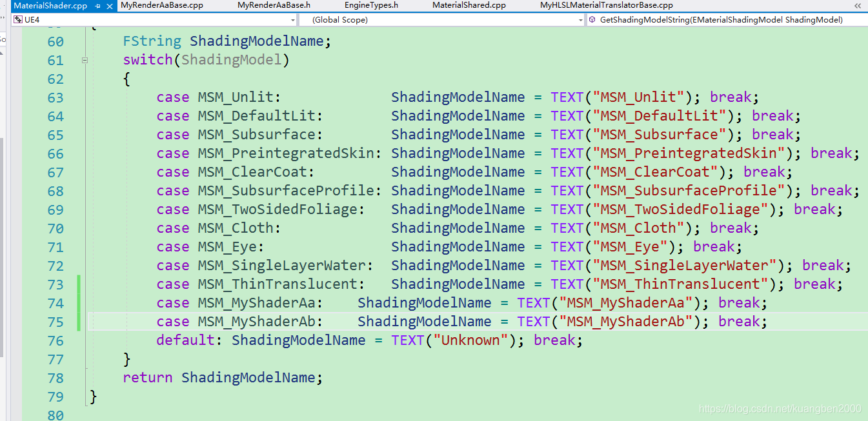Screen dimensions: 868x421
Task: Expand hidden document tabs via double-chevron icon
Action: coord(858,5)
